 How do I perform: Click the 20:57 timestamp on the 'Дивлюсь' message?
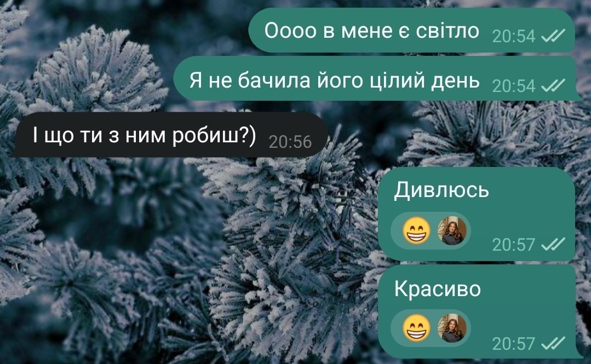click(514, 245)
